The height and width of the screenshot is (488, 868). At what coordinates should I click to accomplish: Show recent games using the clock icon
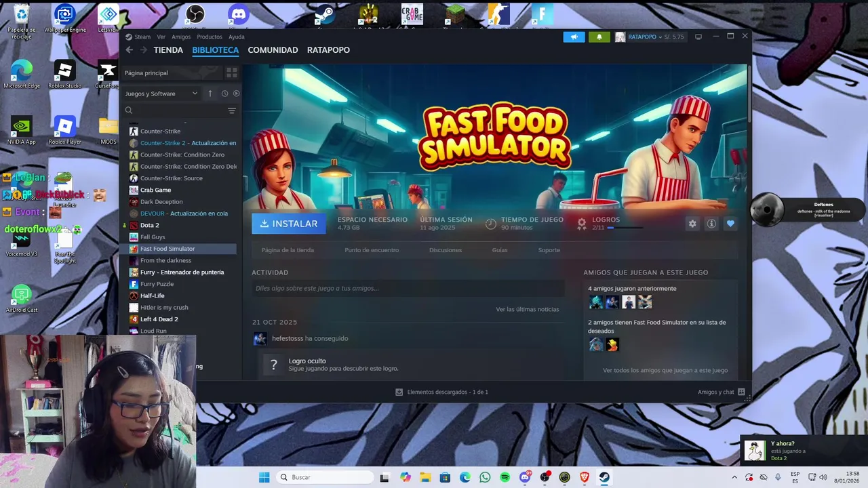224,94
